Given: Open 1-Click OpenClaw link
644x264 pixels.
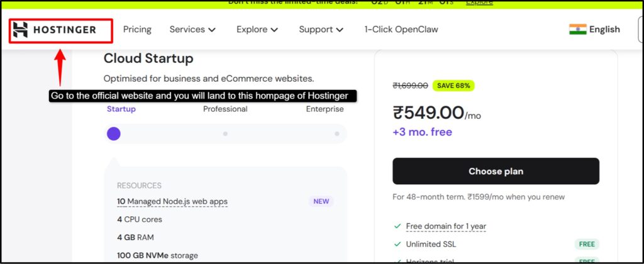Looking at the screenshot, I should coord(401,30).
